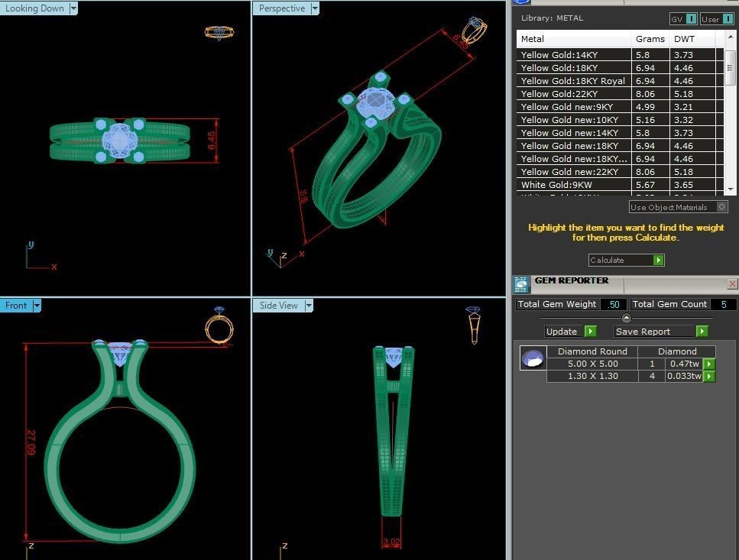Click the Diamond Round header cell
This screenshot has height=560, width=739.
[592, 351]
